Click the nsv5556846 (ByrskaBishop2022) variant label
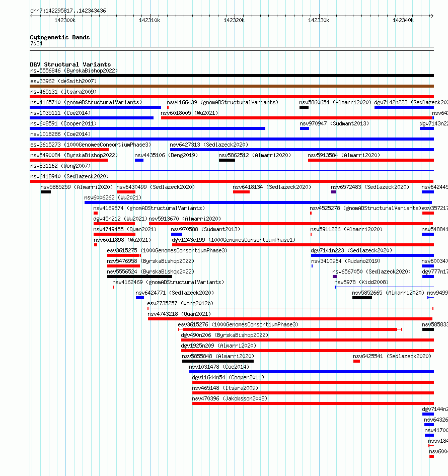 tap(73, 71)
